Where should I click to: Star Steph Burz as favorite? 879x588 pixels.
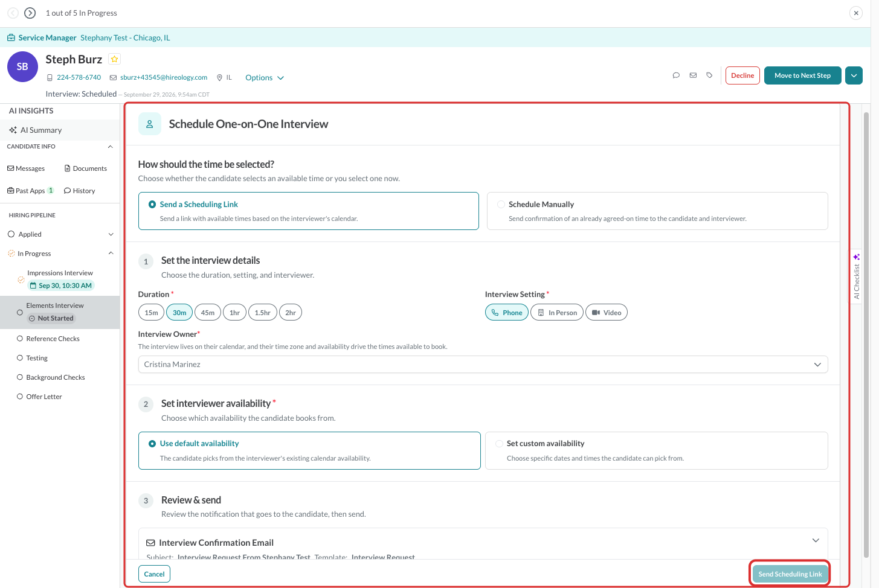[114, 59]
